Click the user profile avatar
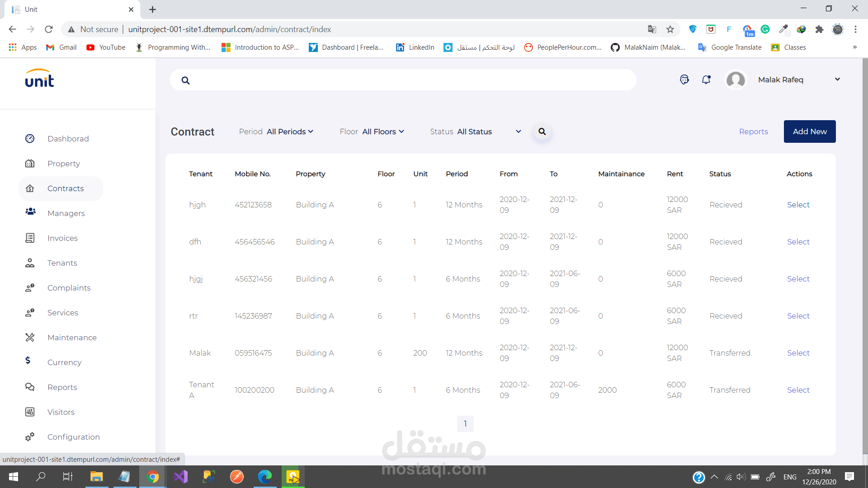Viewport: 868px width, 488px height. 736,80
